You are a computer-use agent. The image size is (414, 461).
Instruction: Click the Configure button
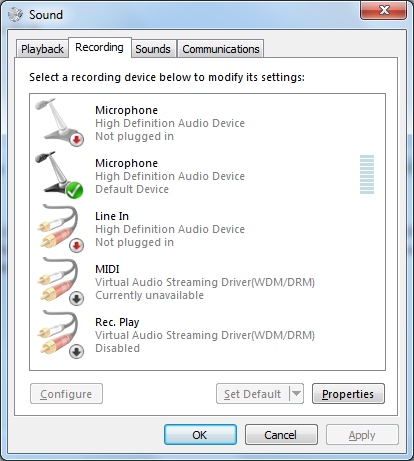[66, 394]
